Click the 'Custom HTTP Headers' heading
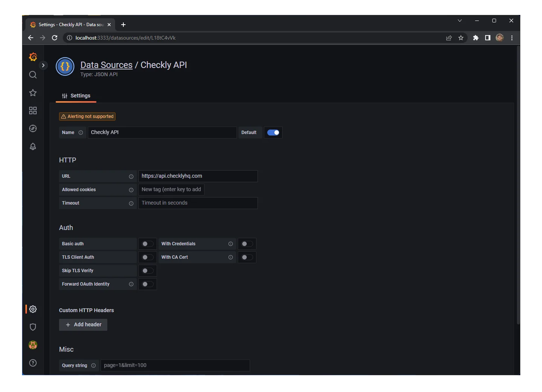542x392 pixels. [x=86, y=311]
